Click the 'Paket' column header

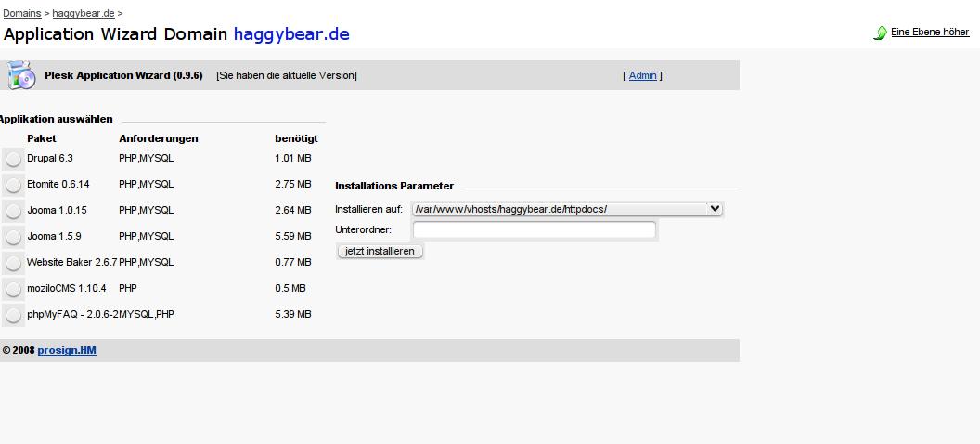[41, 138]
